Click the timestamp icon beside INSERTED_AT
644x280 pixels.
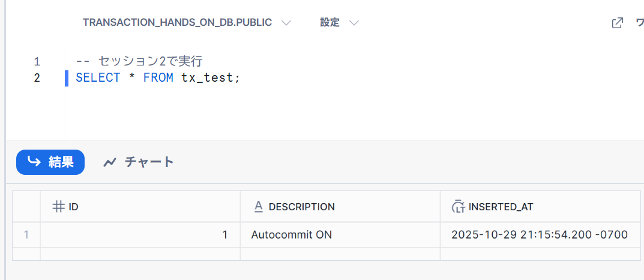point(459,207)
